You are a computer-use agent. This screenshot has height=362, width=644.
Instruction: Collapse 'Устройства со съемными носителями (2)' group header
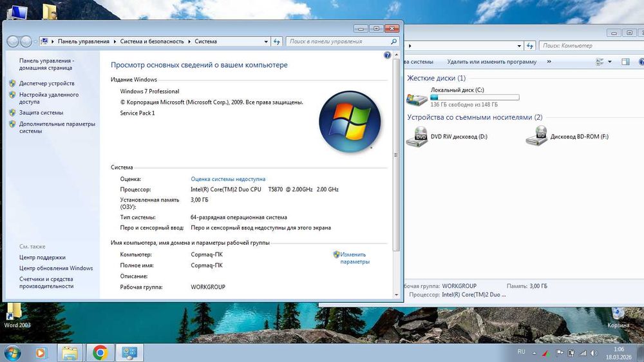tap(475, 117)
